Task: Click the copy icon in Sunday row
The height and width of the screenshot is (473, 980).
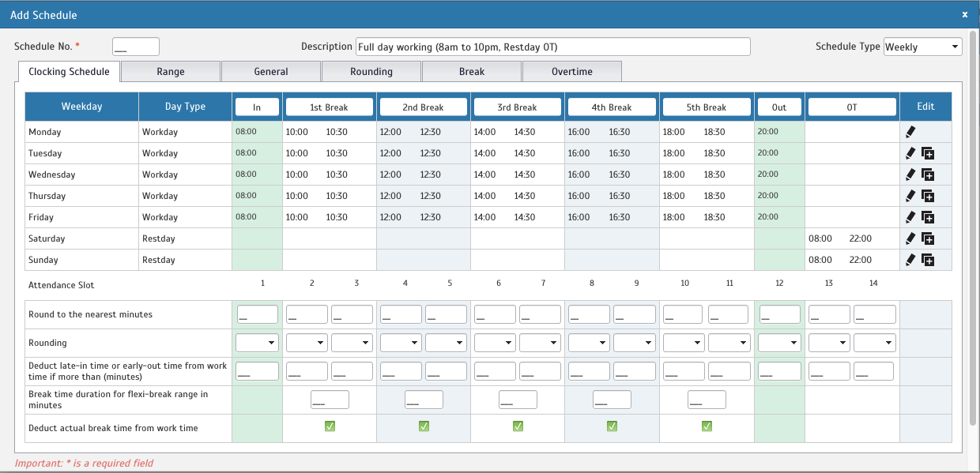Action: coord(928,260)
